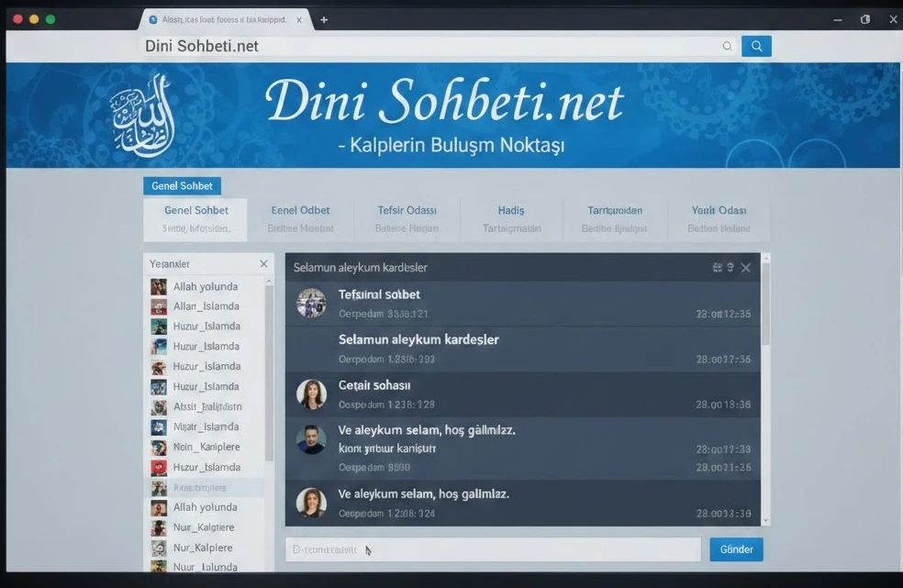
Task: Close the Selamun aleykum chat window
Action: [x=747, y=267]
